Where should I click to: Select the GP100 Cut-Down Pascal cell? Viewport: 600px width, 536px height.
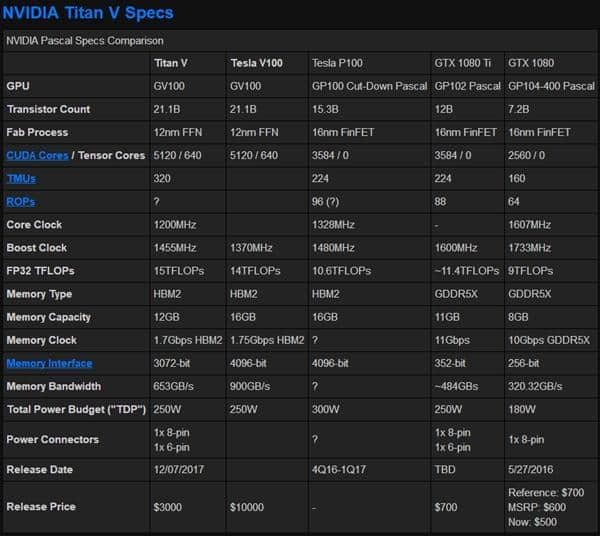(x=369, y=86)
